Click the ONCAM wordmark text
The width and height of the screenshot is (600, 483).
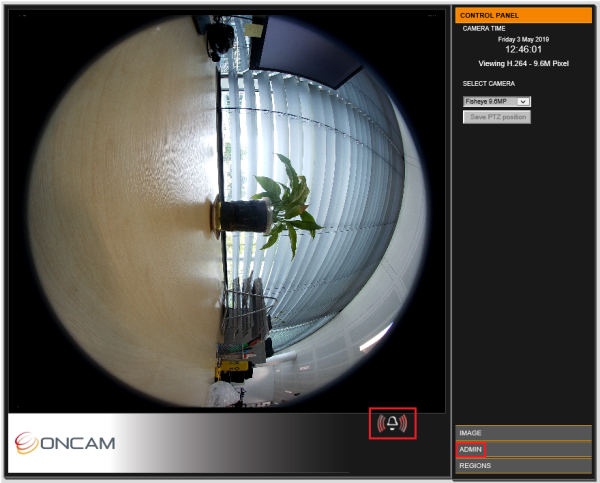(x=78, y=443)
